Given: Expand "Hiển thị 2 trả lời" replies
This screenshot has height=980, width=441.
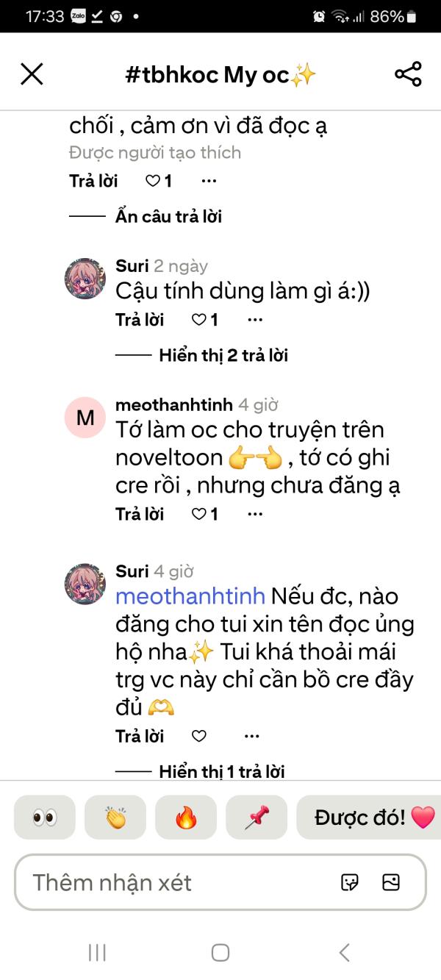Looking at the screenshot, I should (223, 356).
